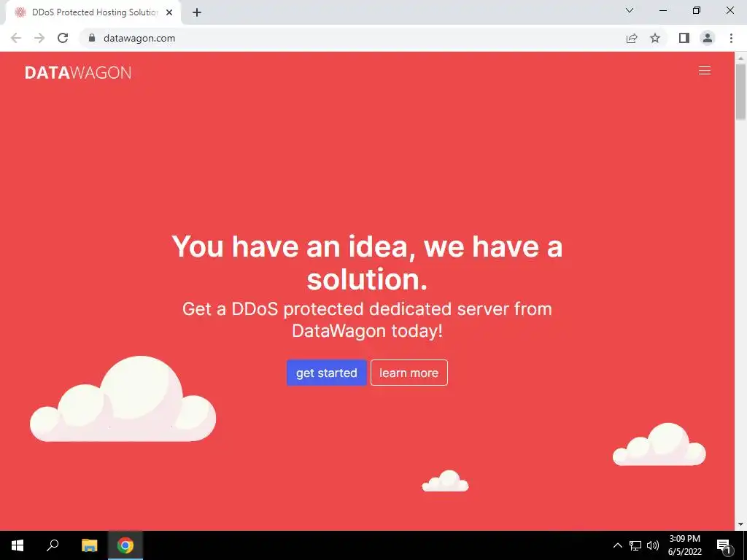The width and height of the screenshot is (747, 560).
Task: Show hidden tray icons chevron
Action: (x=617, y=545)
